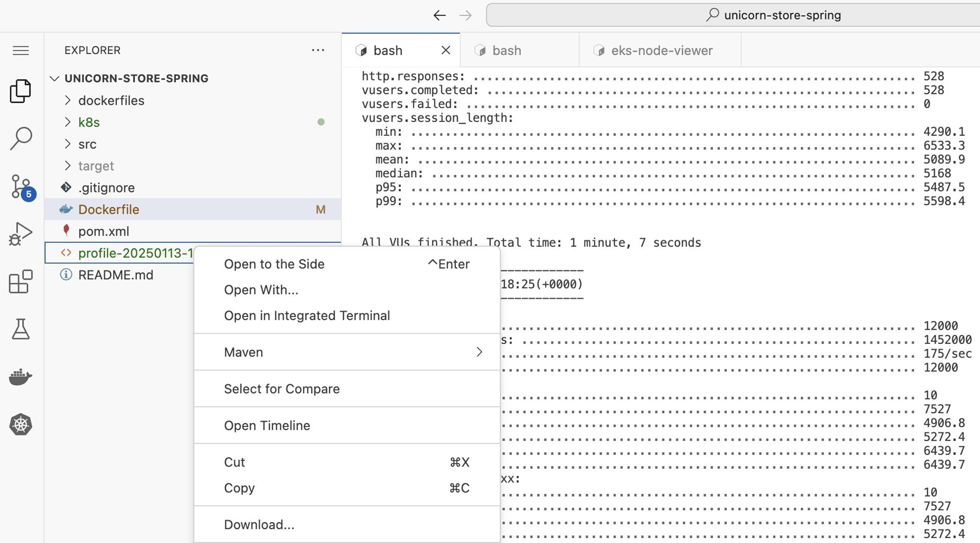Choose Open to the Side
Viewport: 980px width, 543px height.
point(347,264)
